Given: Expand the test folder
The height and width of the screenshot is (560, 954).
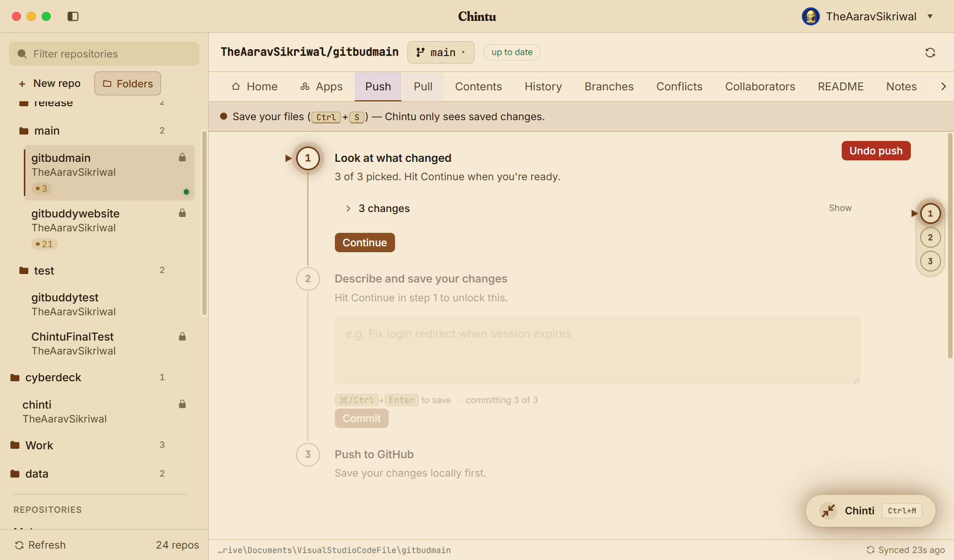Looking at the screenshot, I should pyautogui.click(x=92, y=271).
